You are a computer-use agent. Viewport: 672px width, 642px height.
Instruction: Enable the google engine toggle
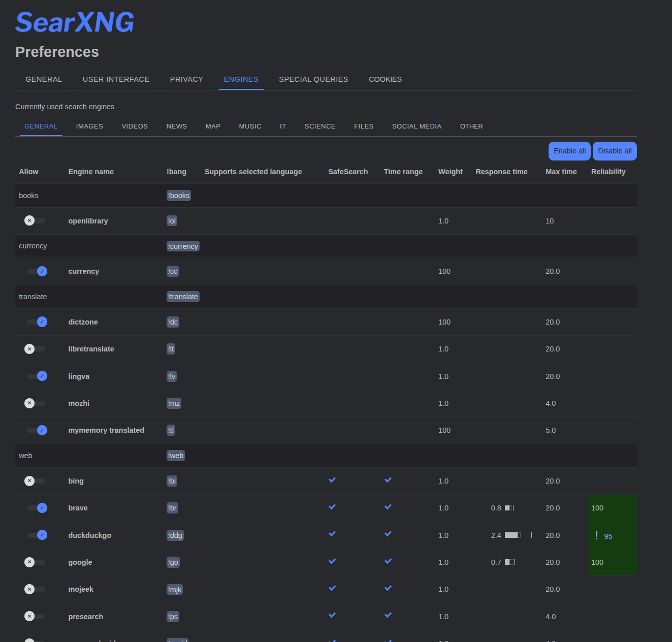click(x=35, y=562)
